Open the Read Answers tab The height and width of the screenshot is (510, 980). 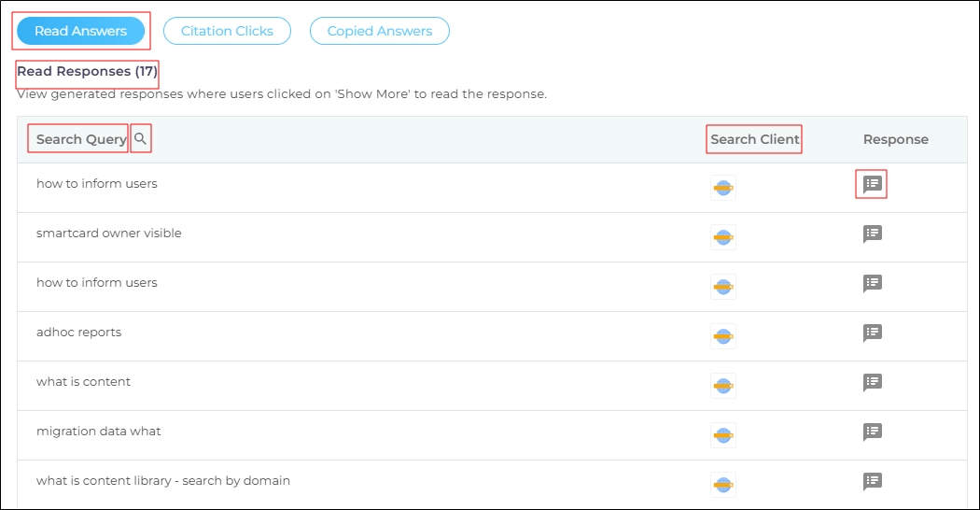click(x=80, y=31)
